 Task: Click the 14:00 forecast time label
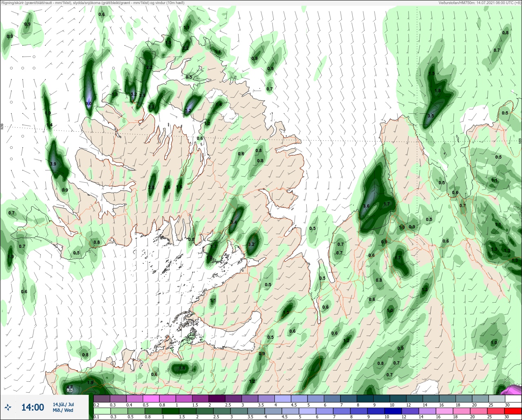click(32, 407)
